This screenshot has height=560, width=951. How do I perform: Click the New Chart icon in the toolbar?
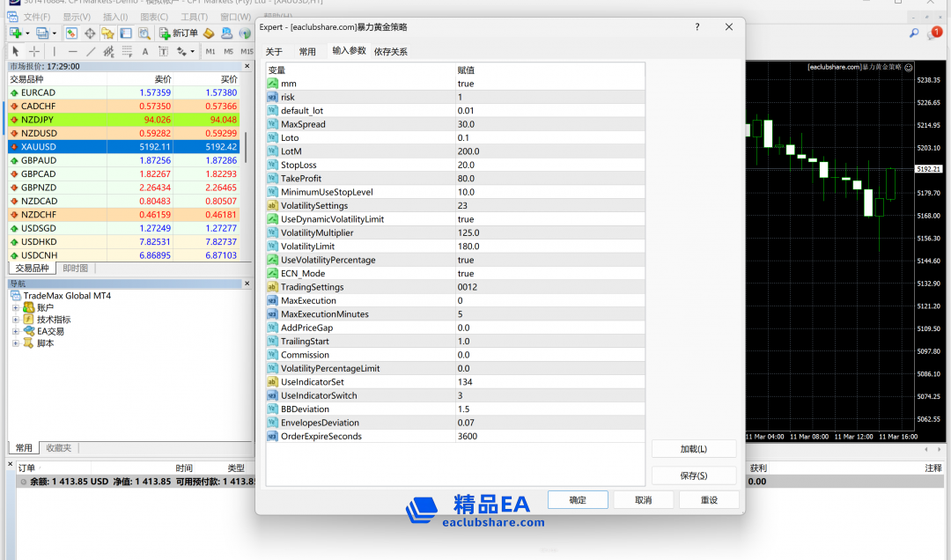pos(14,33)
